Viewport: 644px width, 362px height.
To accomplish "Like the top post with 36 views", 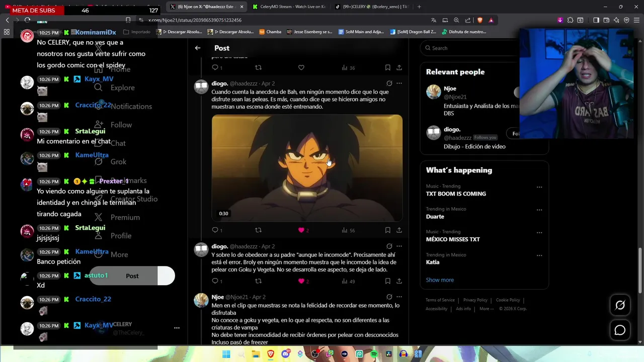I will pyautogui.click(x=301, y=67).
